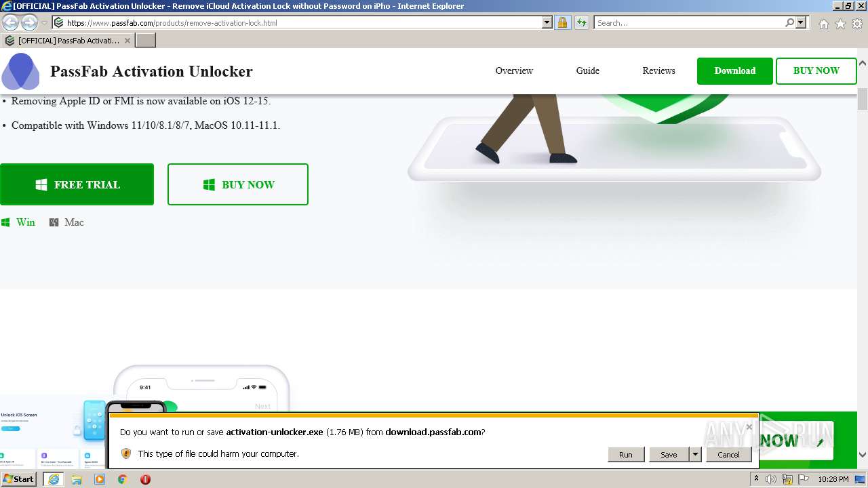Image resolution: width=868 pixels, height=488 pixels.
Task: Click the green Download button in header
Action: 735,71
